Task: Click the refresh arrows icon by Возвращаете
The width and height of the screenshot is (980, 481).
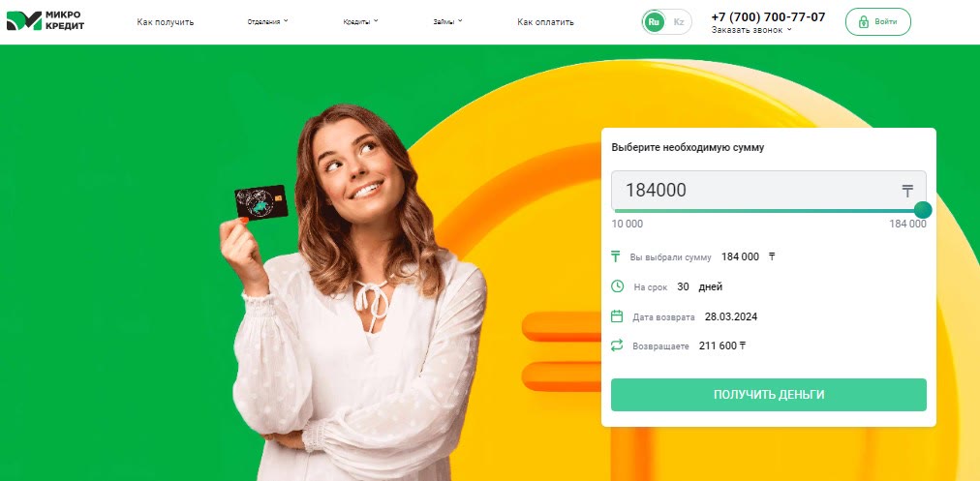Action: (617, 345)
